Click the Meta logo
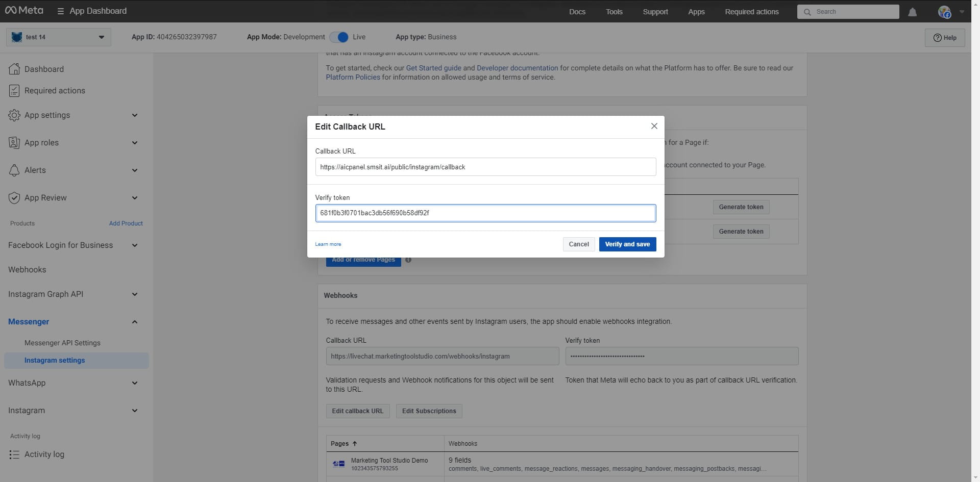 24,11
